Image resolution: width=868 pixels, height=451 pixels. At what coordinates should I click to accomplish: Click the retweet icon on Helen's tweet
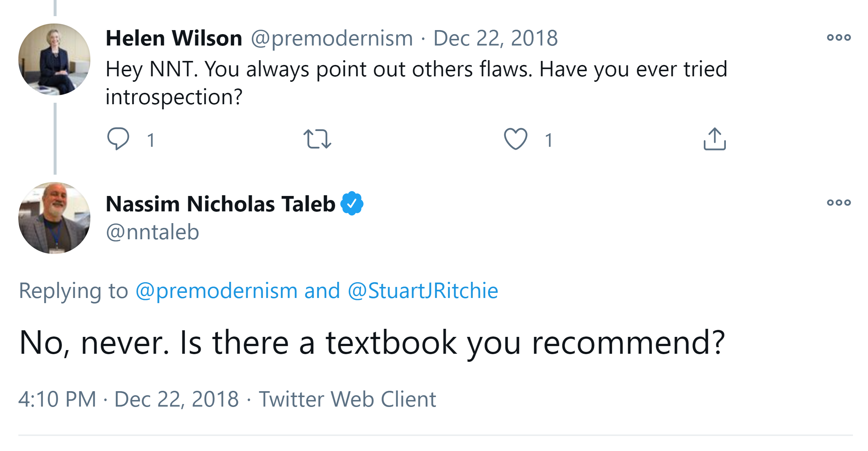tap(317, 139)
